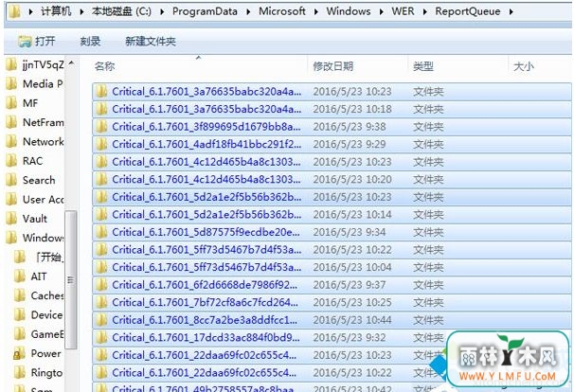
Task: Select 5d2a1e2f5b56b362b folder name dated 10:23
Action: (x=206, y=197)
